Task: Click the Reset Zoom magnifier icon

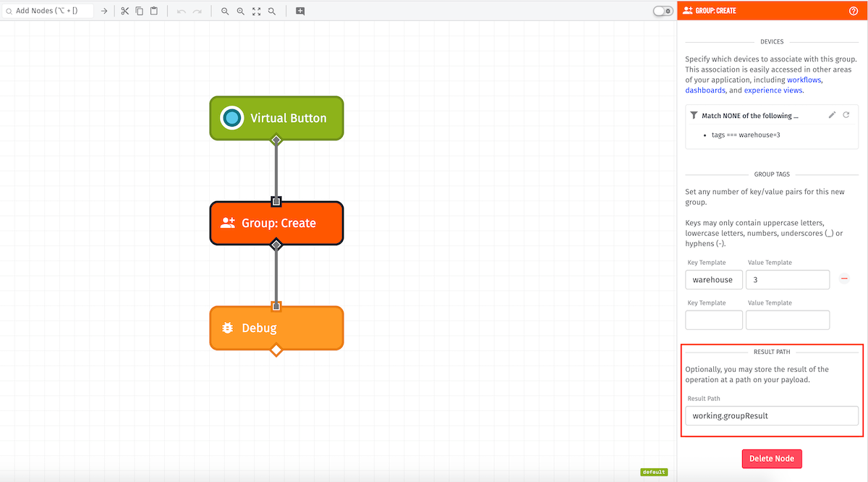Action: point(272,11)
